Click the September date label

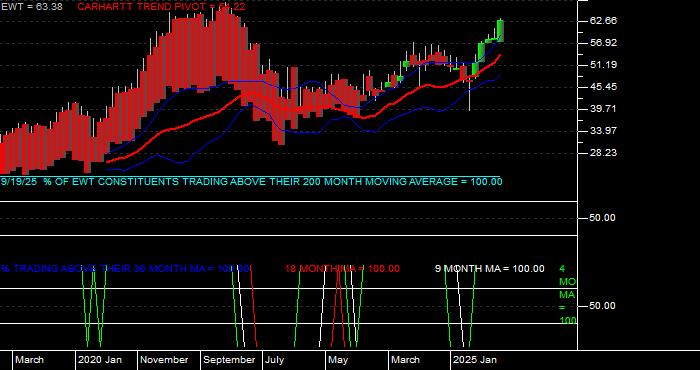[229, 360]
